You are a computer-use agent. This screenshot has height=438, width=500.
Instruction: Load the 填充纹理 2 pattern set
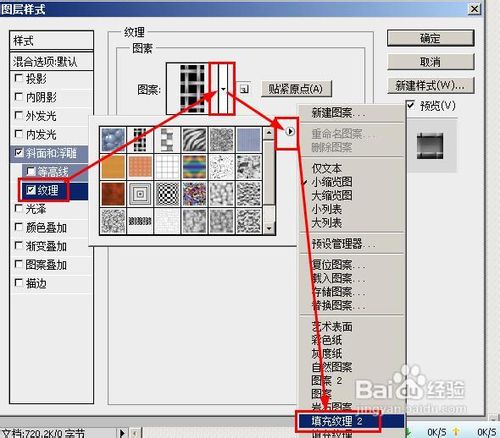(x=352, y=421)
